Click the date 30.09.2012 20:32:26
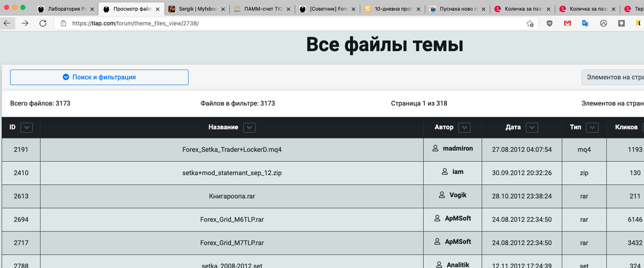 click(x=522, y=173)
